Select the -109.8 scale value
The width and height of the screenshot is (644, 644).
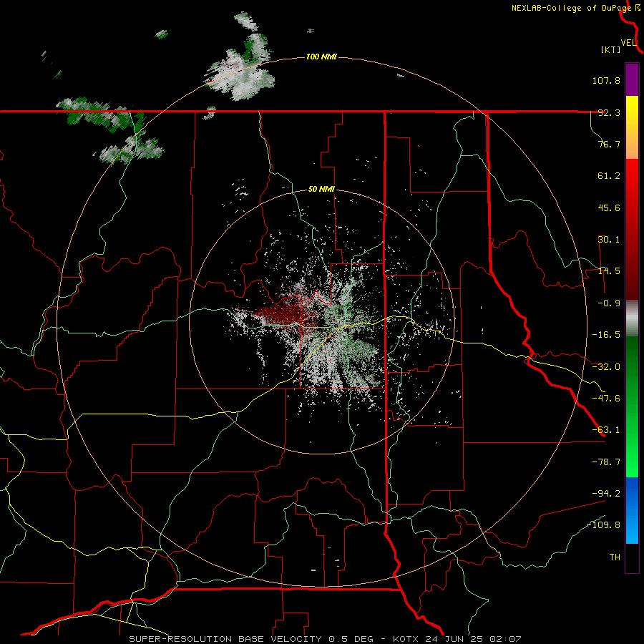(604, 525)
